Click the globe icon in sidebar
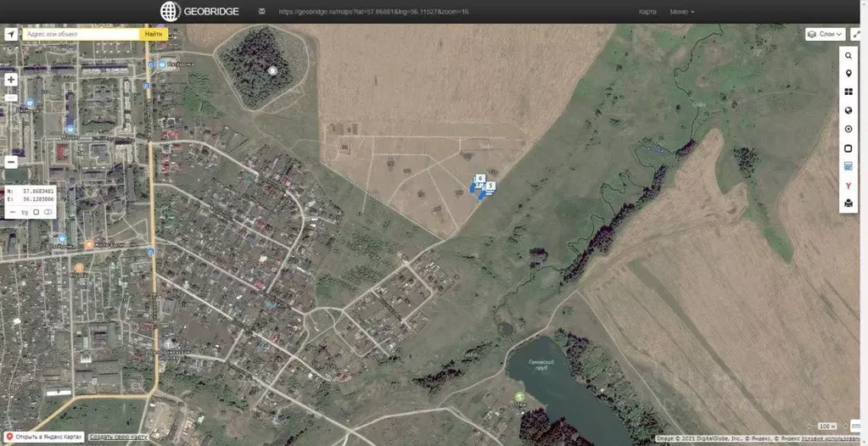The width and height of the screenshot is (868, 446). (848, 110)
